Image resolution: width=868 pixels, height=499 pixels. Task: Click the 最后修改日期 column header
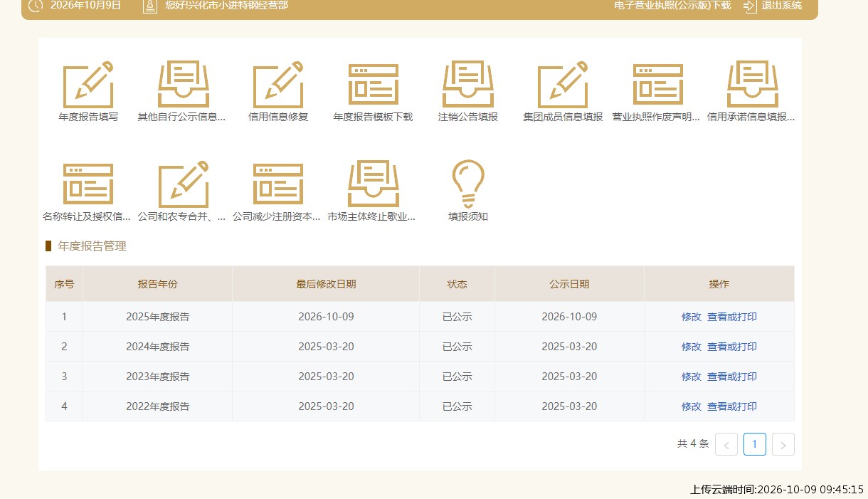click(326, 284)
